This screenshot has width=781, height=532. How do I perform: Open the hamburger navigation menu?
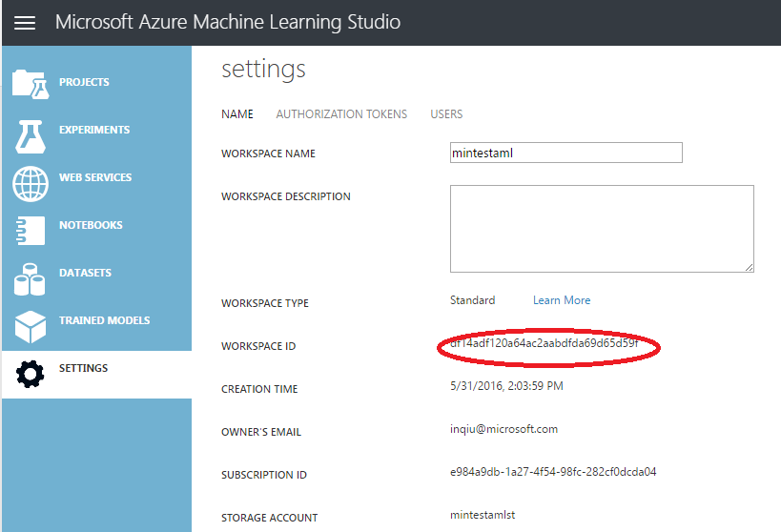click(x=25, y=23)
